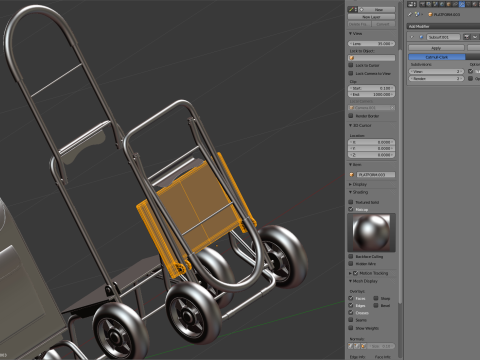The height and width of the screenshot is (360, 480).
Task: Click the Render subdivisions field
Action: coord(436,79)
